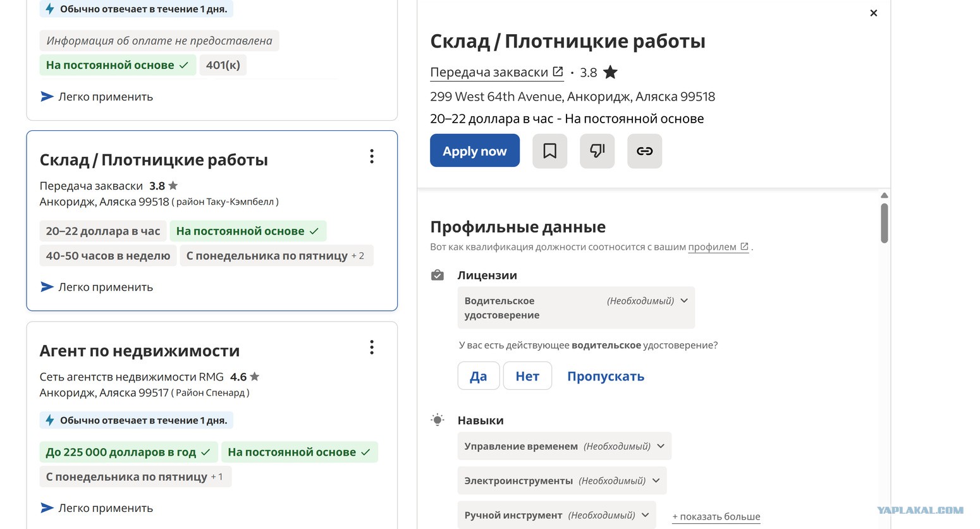The width and height of the screenshot is (980, 529).
Task: Click С понедельника по пятницу +2 tag
Action: pyautogui.click(x=277, y=255)
